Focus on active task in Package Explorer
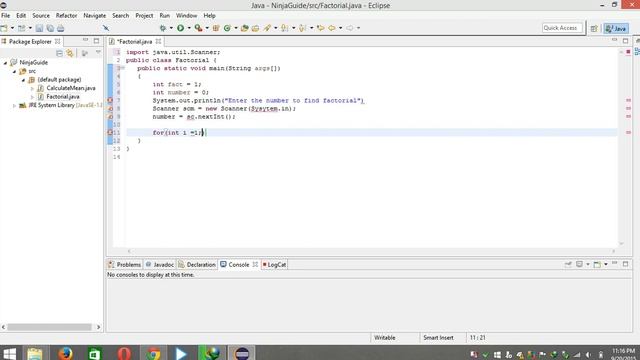Viewport: 640px width, 360px height. [85, 53]
